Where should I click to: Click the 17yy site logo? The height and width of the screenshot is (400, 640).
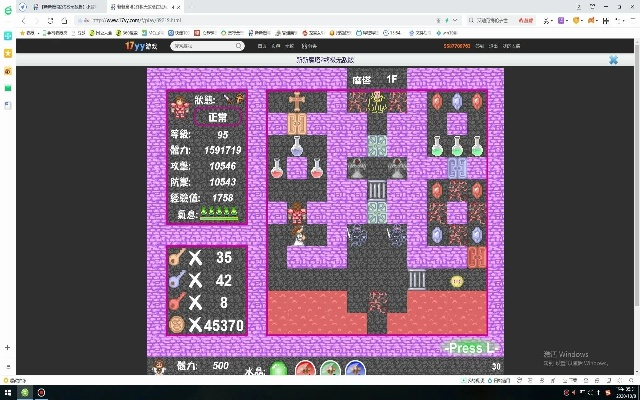click(139, 45)
